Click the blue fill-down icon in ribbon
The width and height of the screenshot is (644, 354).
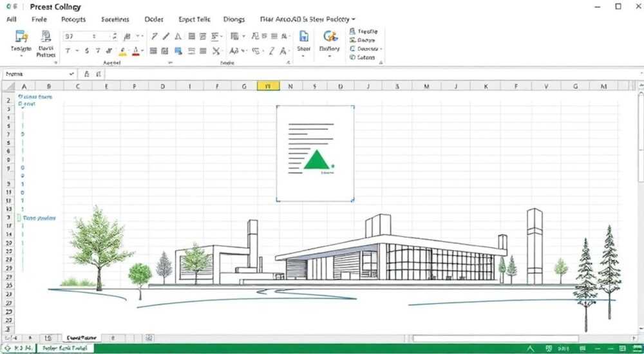178,51
